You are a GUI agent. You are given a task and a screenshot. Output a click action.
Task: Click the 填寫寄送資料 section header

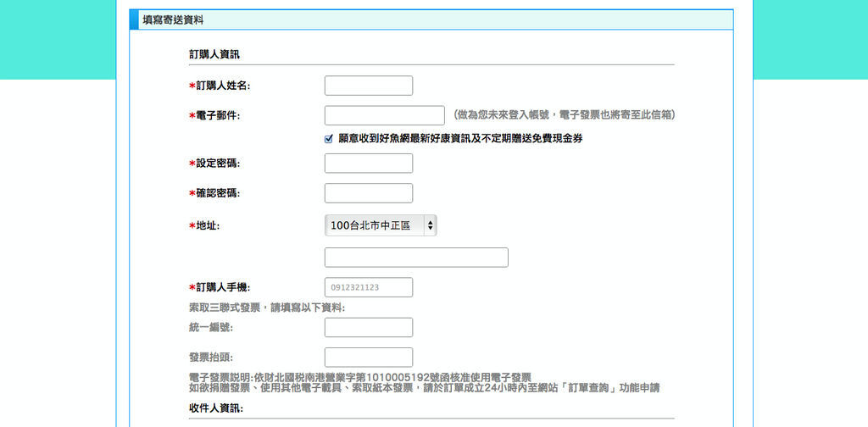(431, 20)
